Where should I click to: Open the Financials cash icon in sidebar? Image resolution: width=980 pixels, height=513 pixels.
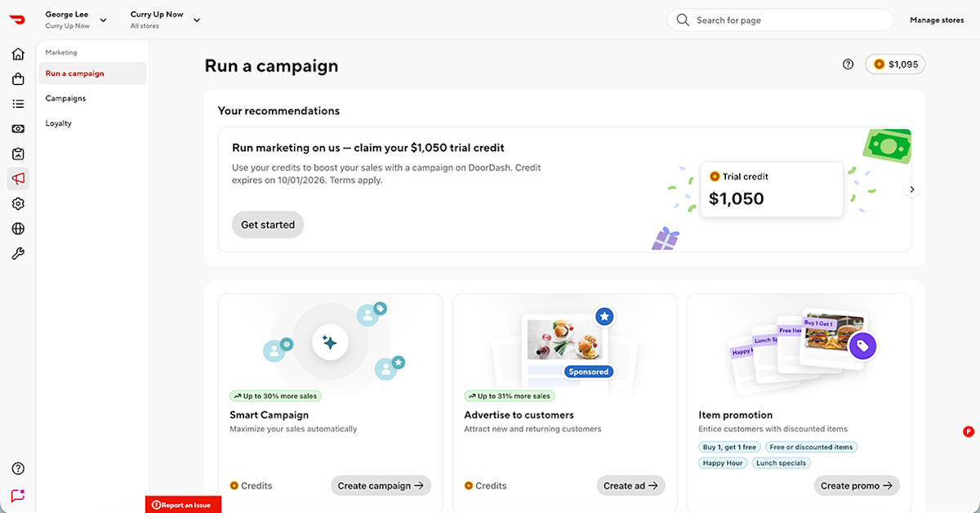(x=18, y=129)
